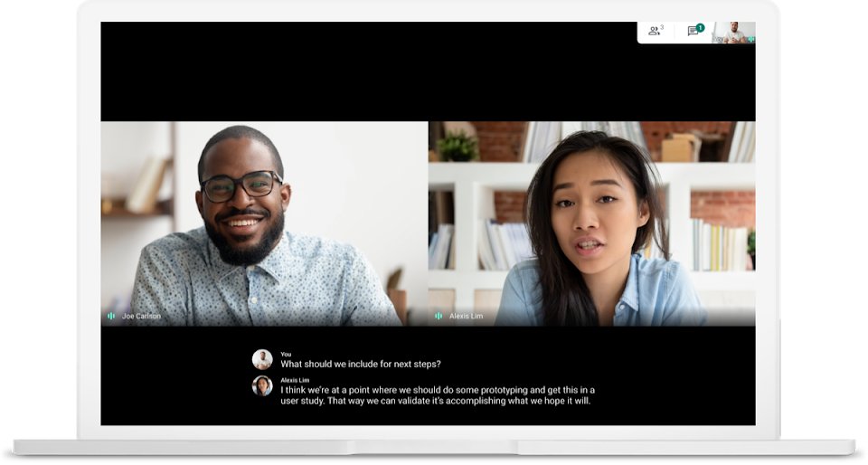Viewport: 868px width, 465px height.
Task: Click the Joe Carlson name label
Action: [141, 317]
